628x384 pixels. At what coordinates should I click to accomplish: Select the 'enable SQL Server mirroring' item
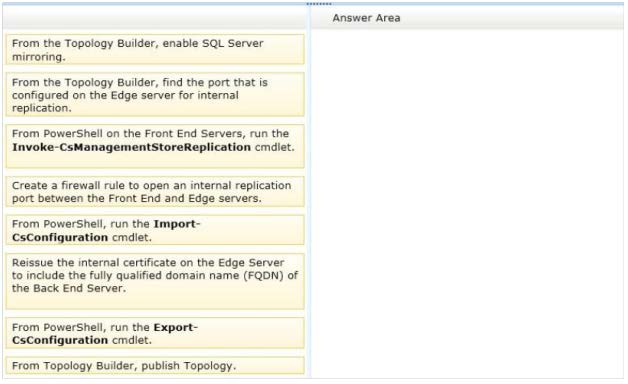[155, 49]
